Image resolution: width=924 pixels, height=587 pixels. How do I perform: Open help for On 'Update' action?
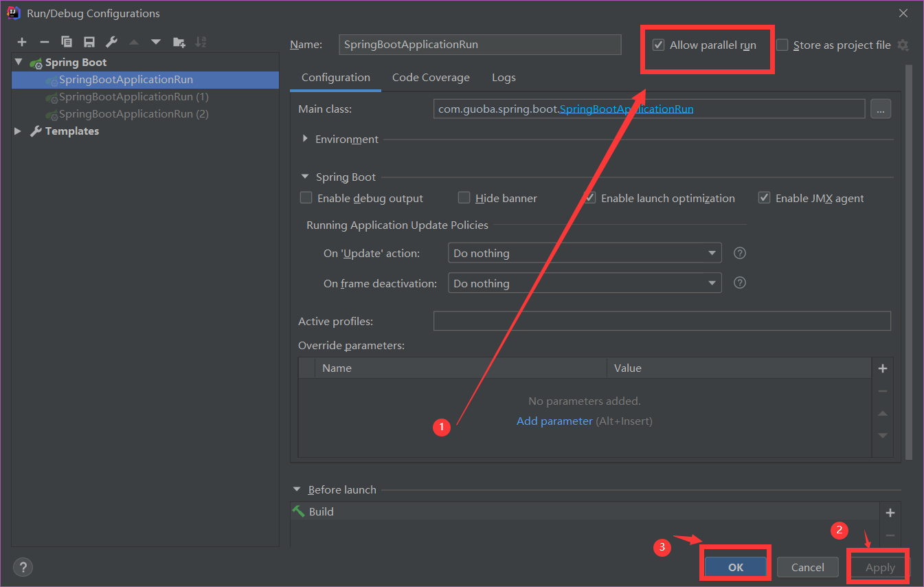pyautogui.click(x=740, y=253)
